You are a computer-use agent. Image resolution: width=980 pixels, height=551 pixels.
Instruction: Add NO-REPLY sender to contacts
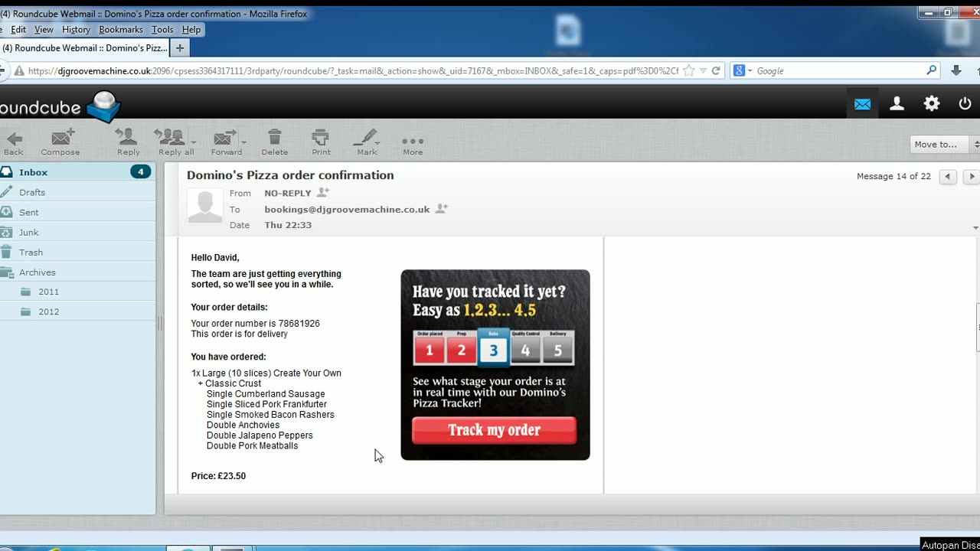tap(323, 193)
